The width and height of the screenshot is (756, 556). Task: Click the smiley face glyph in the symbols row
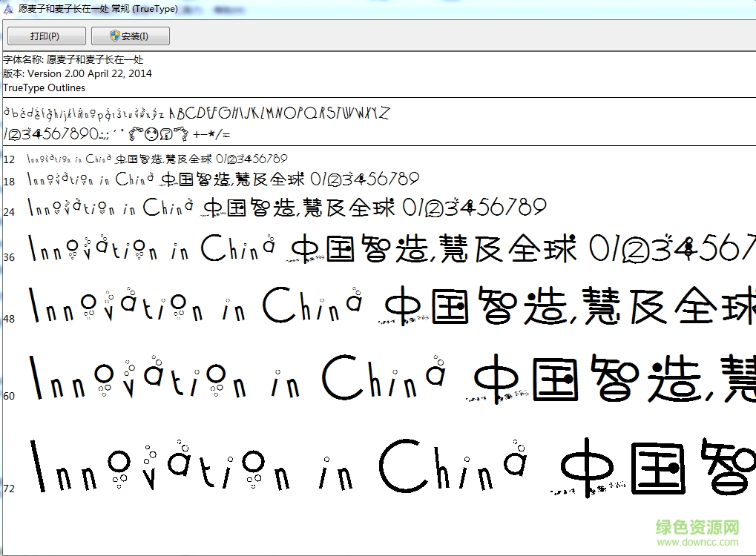point(152,134)
